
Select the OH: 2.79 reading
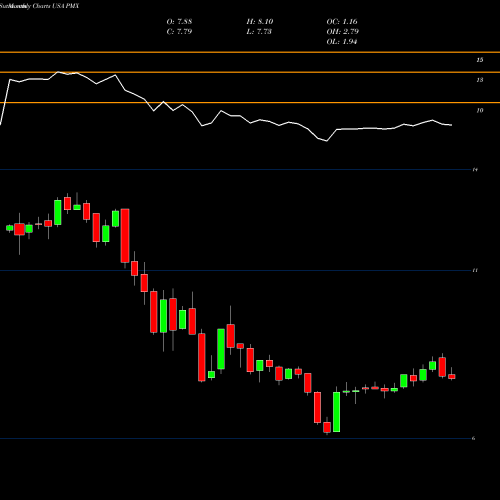(x=343, y=32)
